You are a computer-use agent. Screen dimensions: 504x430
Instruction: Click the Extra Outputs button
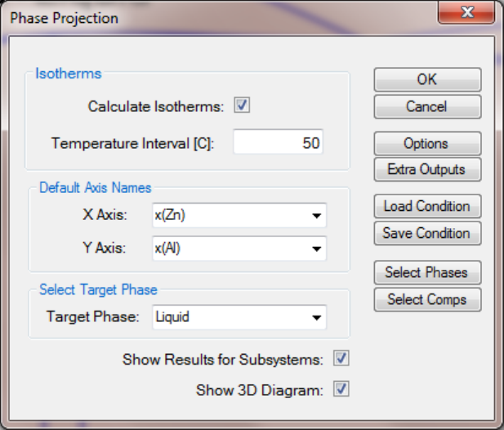[427, 169]
